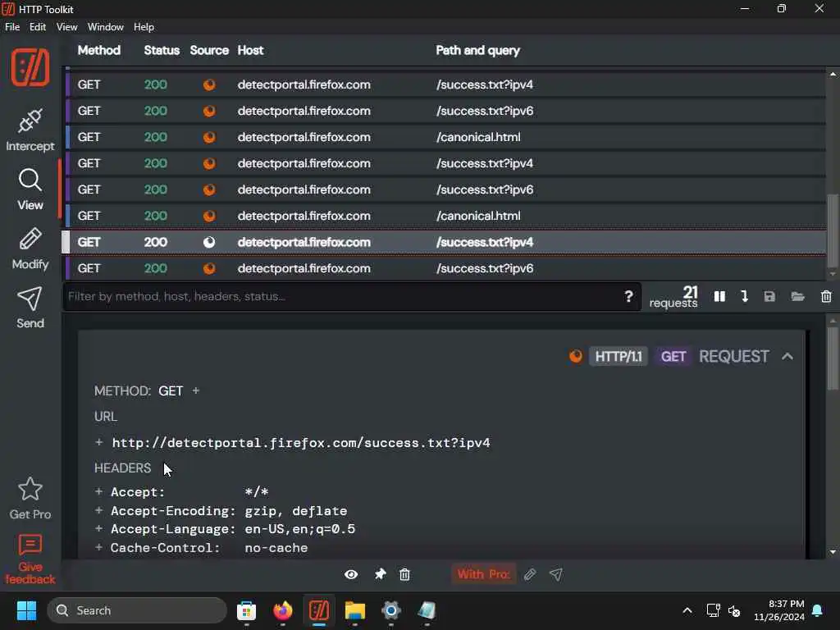Expand the Cache-Control header plus
Image resolution: width=840 pixels, height=630 pixels.
click(x=98, y=547)
